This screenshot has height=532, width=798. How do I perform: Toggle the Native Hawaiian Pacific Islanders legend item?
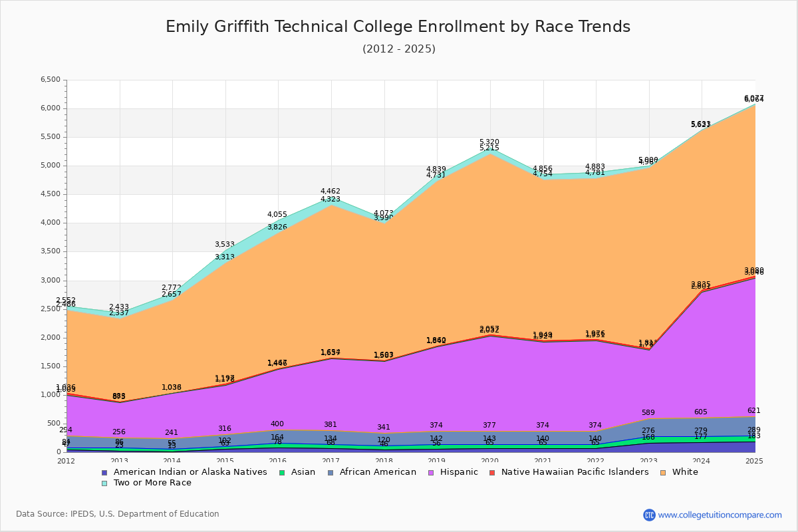[x=569, y=472]
